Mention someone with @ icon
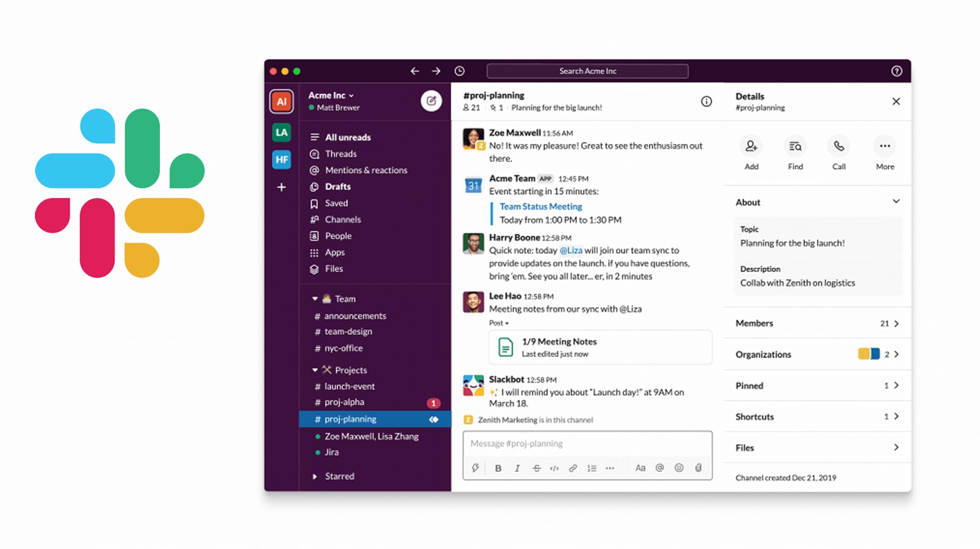This screenshot has height=549, width=980. click(659, 468)
